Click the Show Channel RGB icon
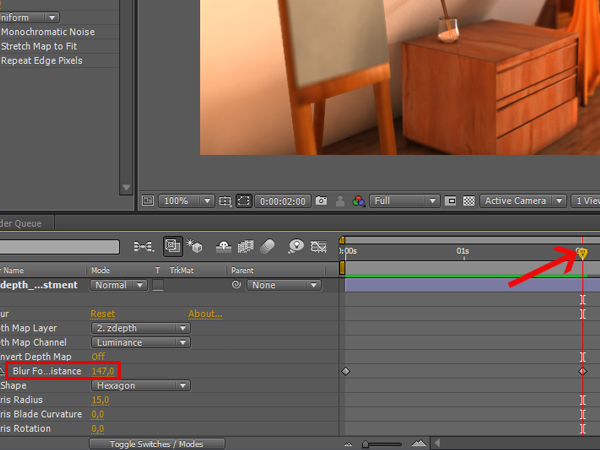The width and height of the screenshot is (600, 450). (x=360, y=201)
